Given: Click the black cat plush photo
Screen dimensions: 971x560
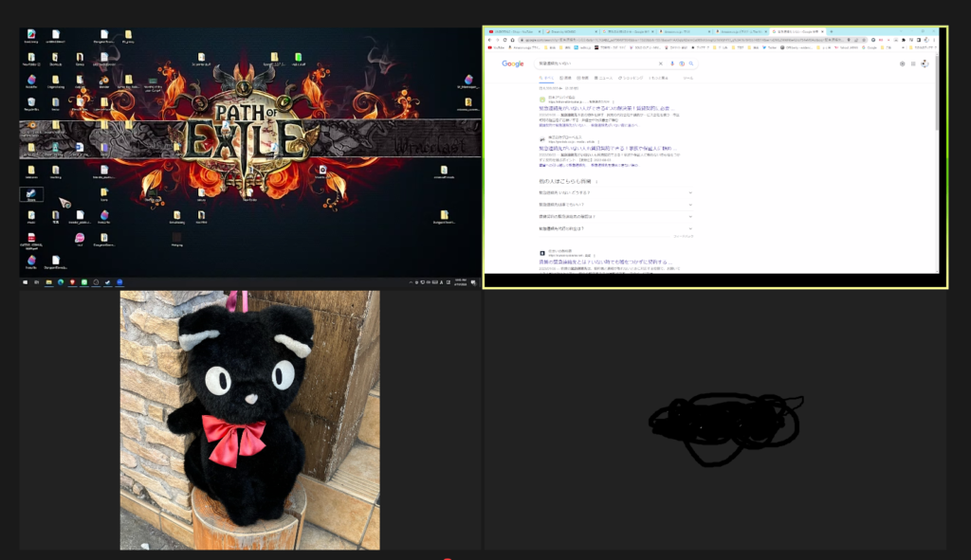Looking at the screenshot, I should [x=249, y=420].
